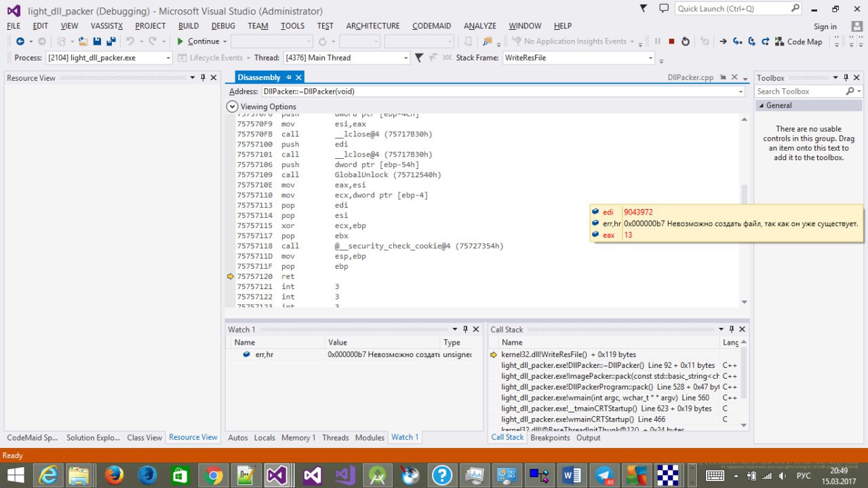
Task: Click the Step Out icon
Action: [x=765, y=41]
